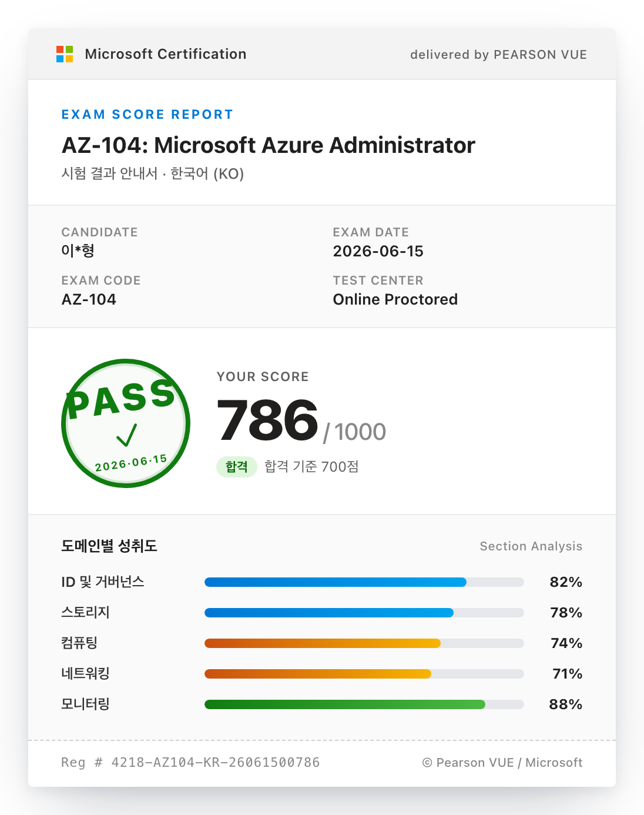Click the TEST CENTER label

(x=378, y=280)
